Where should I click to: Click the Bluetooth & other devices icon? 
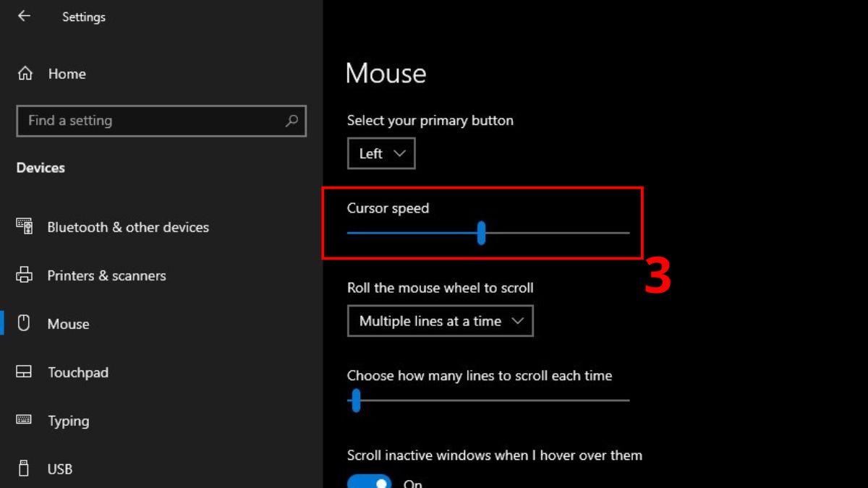pos(25,226)
